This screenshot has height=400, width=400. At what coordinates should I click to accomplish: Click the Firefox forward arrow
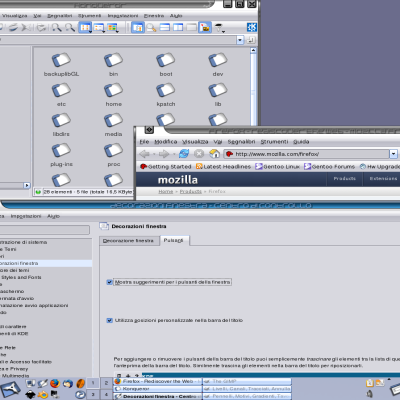tap(164, 154)
